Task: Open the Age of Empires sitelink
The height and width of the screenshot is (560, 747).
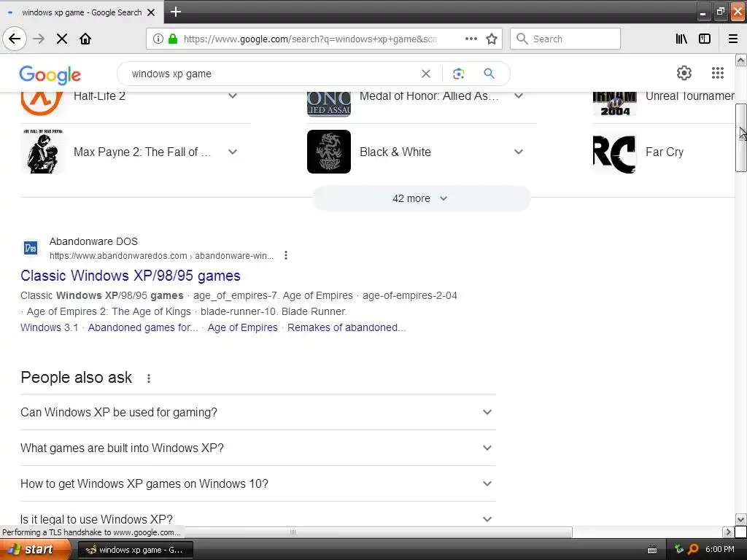Action: 242,327
